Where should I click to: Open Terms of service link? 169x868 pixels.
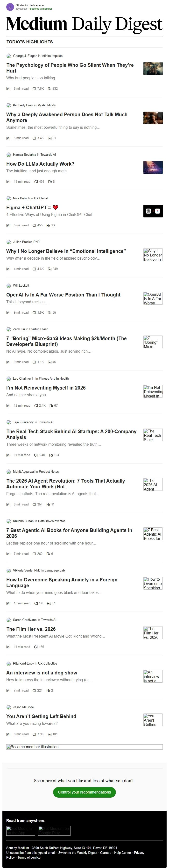(x=29, y=858)
